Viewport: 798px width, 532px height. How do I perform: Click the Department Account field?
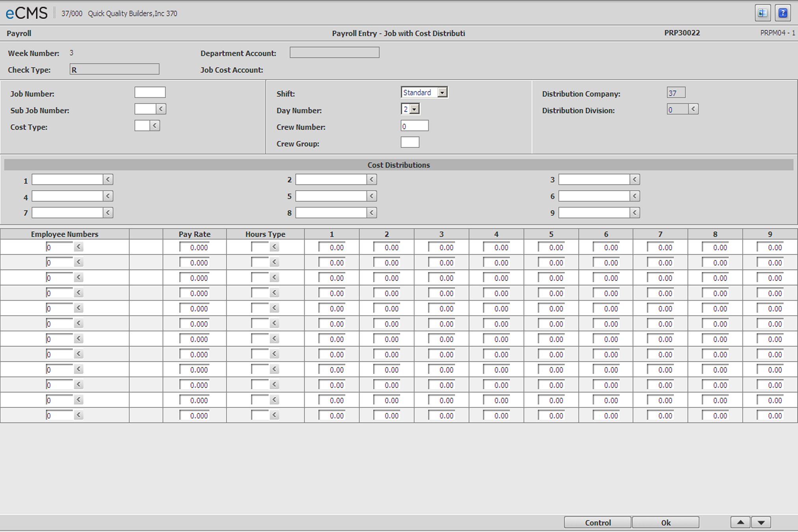tap(334, 52)
